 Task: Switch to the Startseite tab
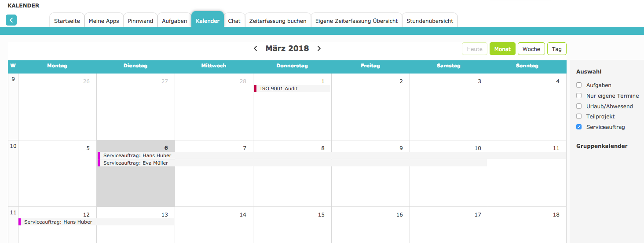coord(67,21)
